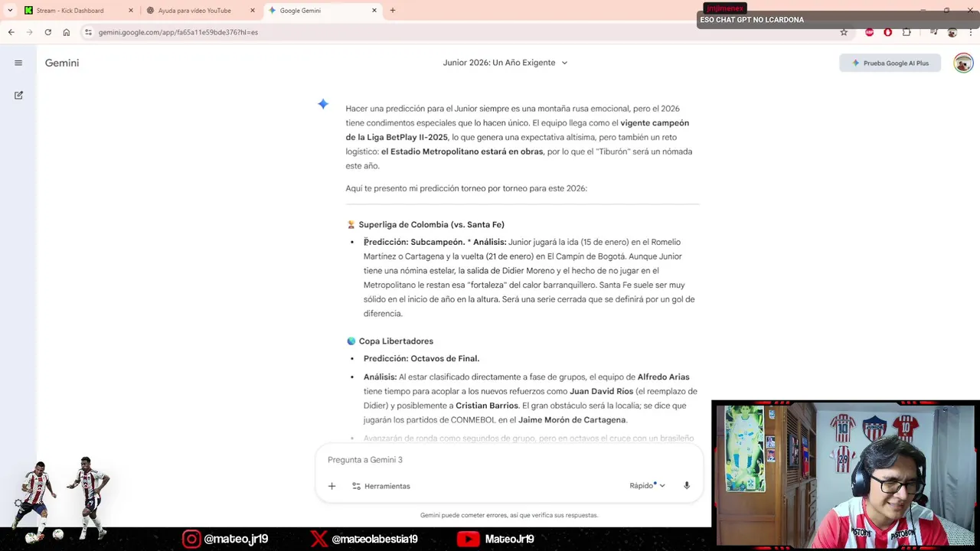This screenshot has height=551, width=980.
Task: Click the disclaimer Gemini puede cometer errores
Action: [x=509, y=515]
